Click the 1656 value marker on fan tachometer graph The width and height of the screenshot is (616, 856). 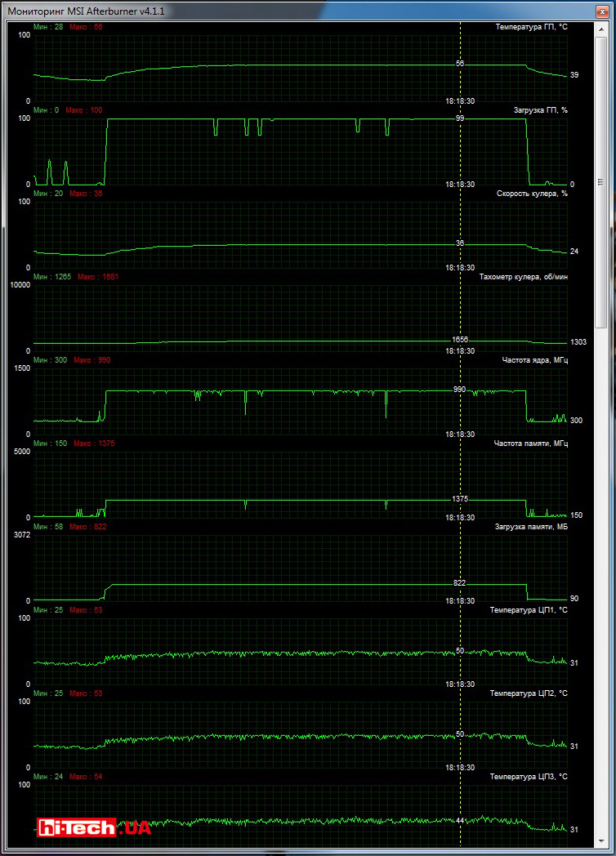click(460, 339)
